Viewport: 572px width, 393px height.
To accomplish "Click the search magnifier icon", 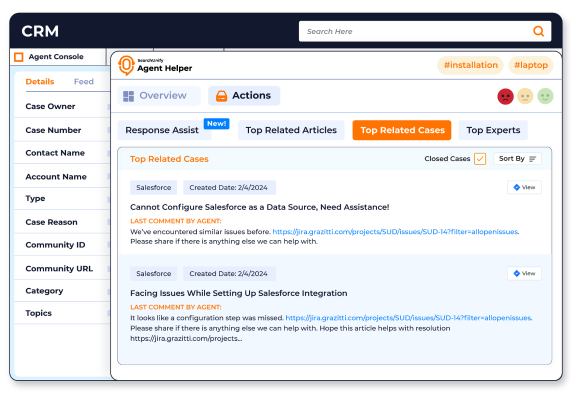I will [x=538, y=31].
